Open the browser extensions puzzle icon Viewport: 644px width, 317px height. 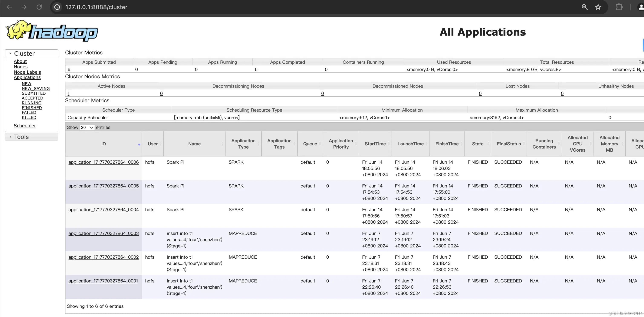click(x=619, y=7)
